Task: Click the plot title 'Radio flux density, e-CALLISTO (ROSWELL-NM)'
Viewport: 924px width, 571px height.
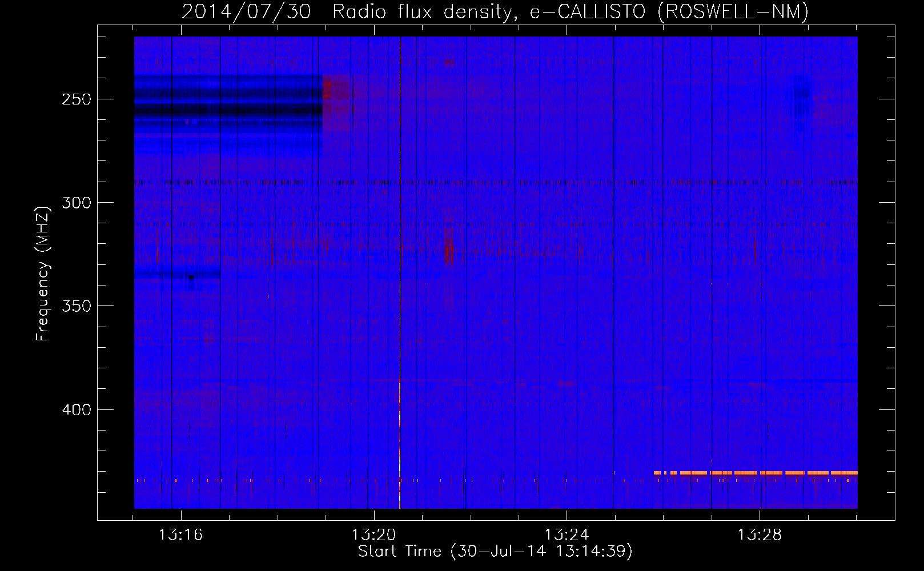Action: (x=570, y=11)
